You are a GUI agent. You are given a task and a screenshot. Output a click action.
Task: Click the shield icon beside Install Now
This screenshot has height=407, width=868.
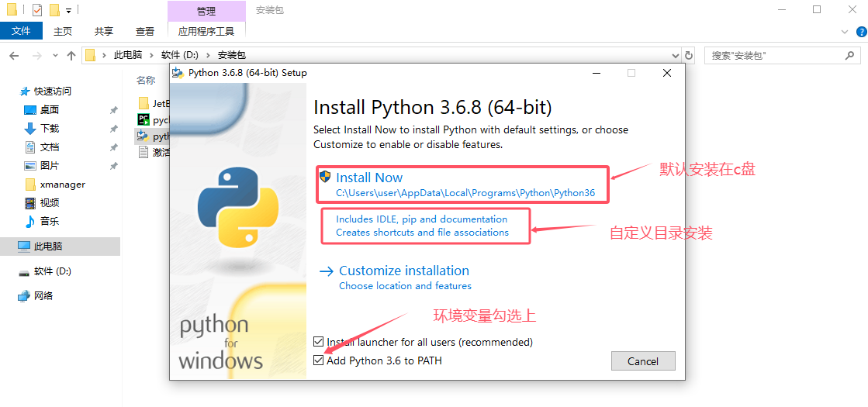pos(325,177)
